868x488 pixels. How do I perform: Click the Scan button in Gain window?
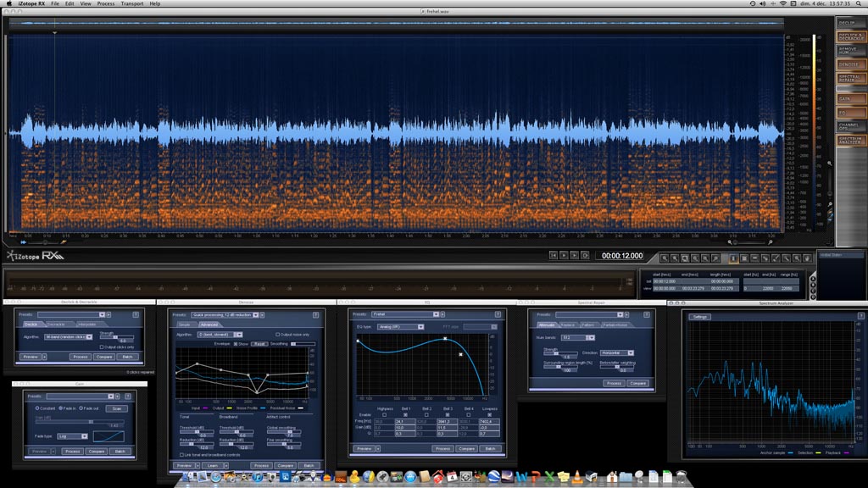point(117,408)
